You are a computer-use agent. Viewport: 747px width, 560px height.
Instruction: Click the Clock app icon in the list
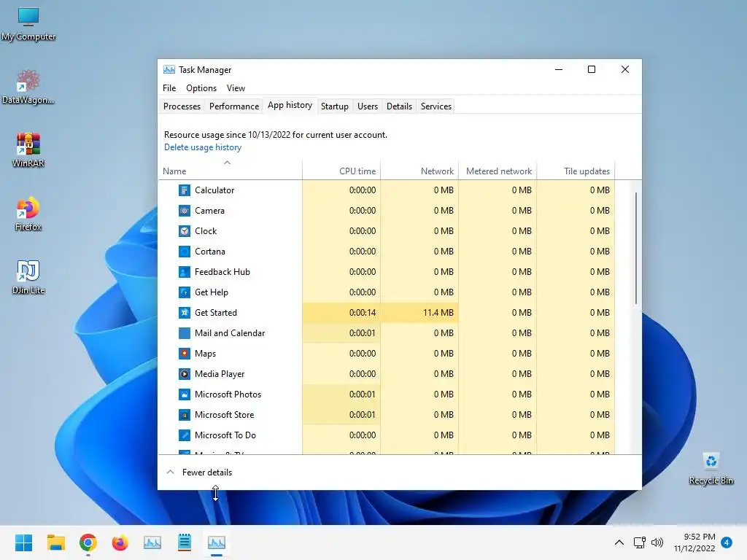[185, 231]
